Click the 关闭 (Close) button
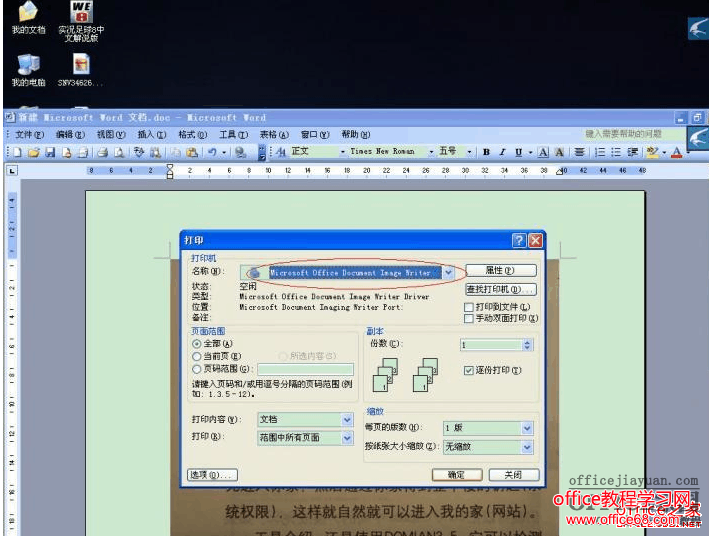Screen dimensions: 709x536 point(514,475)
